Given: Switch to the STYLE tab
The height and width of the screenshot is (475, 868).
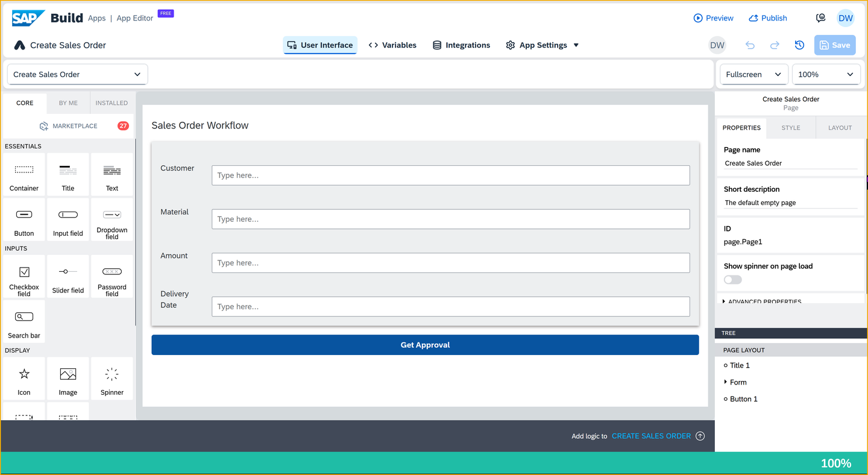Looking at the screenshot, I should pyautogui.click(x=791, y=128).
